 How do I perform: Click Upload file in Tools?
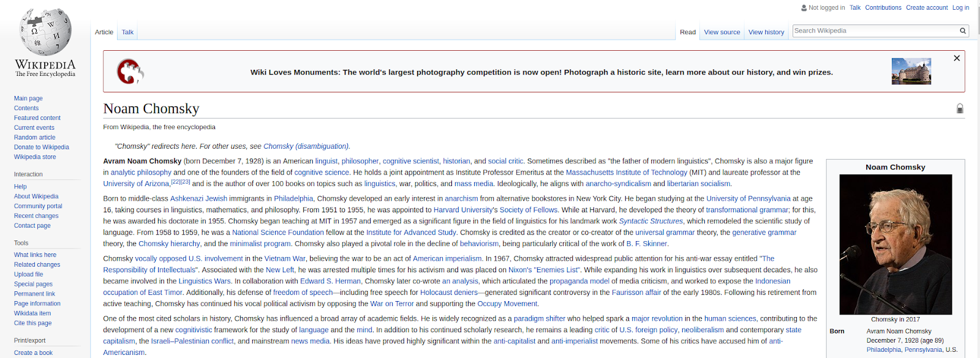click(x=29, y=275)
